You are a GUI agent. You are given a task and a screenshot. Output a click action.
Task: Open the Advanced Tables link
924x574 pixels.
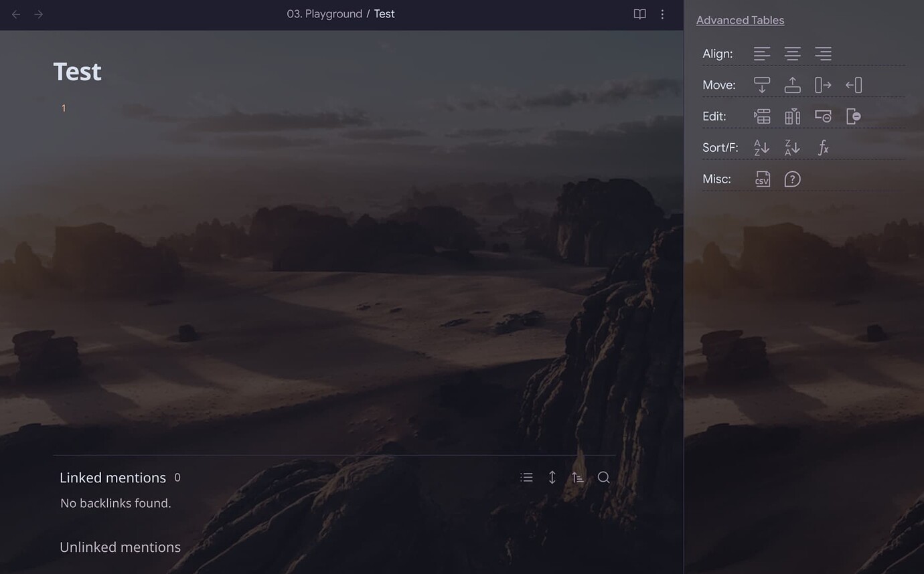pyautogui.click(x=739, y=19)
